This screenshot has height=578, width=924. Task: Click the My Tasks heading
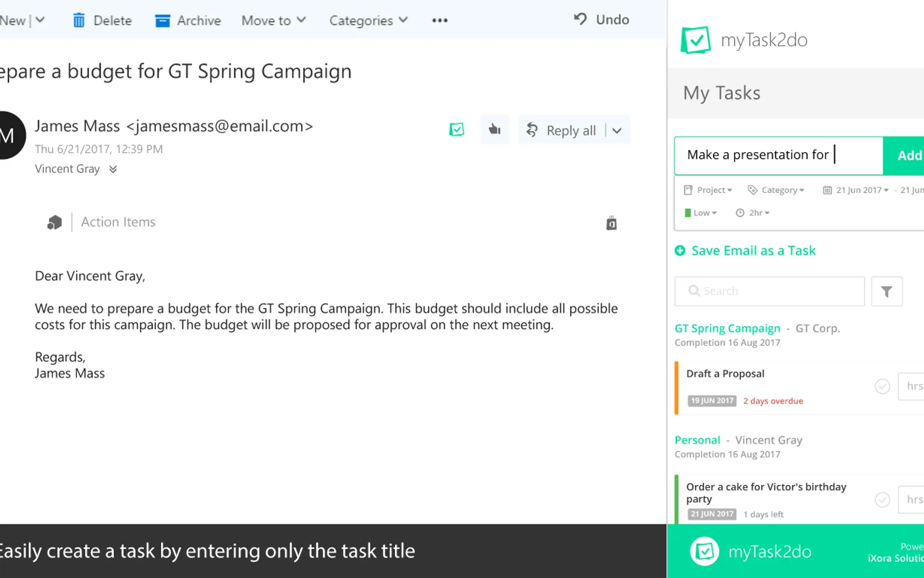[x=722, y=94]
